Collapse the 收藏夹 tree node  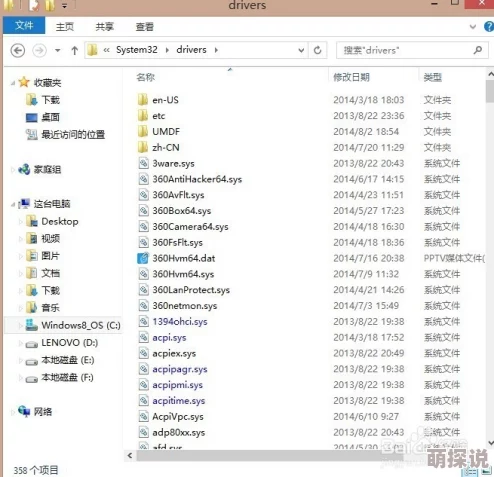click(x=13, y=83)
